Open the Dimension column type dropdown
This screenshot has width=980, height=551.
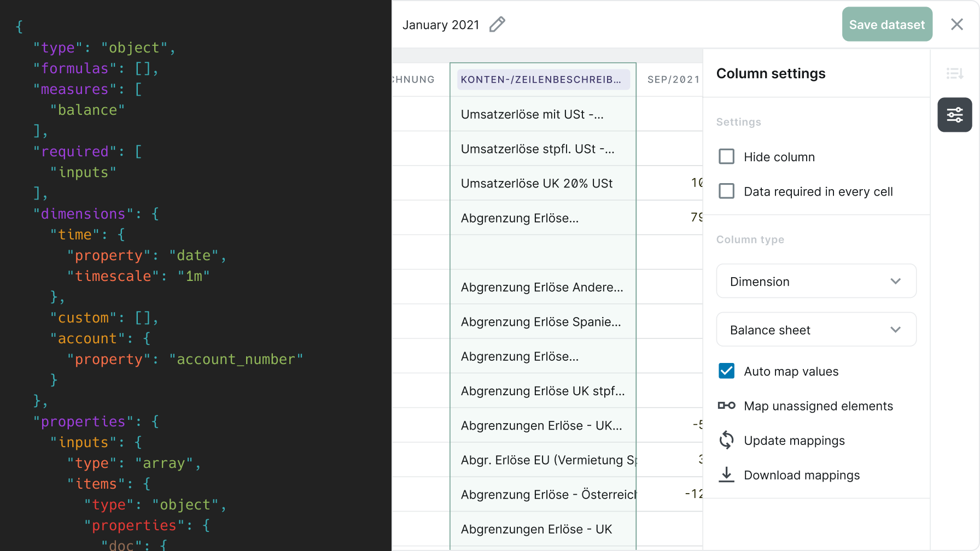[x=816, y=282]
